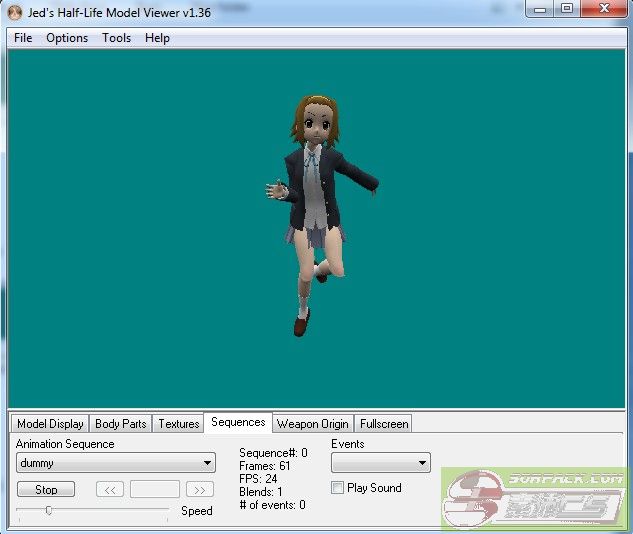Close the Model Viewer window
This screenshot has height=534, width=633.
[604, 9]
